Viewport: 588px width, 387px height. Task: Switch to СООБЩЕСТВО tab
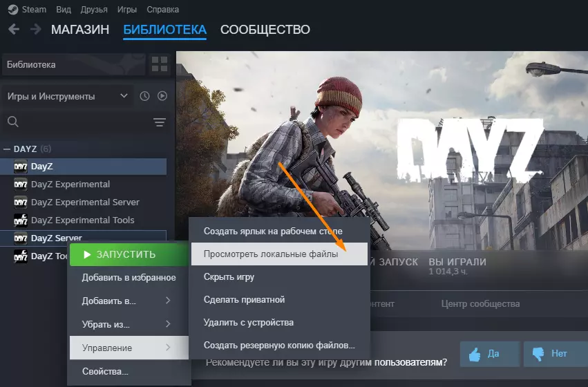(265, 29)
